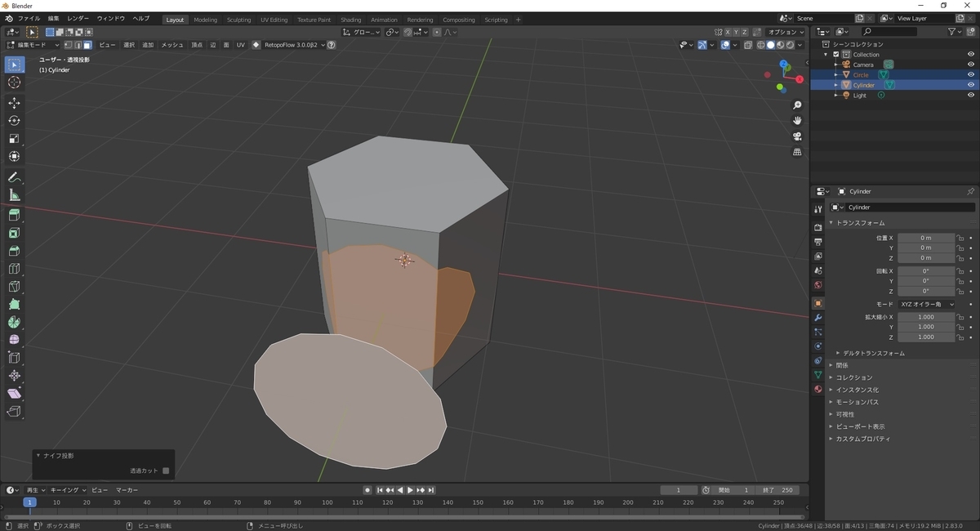Click the マーカー button in timeline
The width and height of the screenshot is (980, 531).
click(x=127, y=490)
